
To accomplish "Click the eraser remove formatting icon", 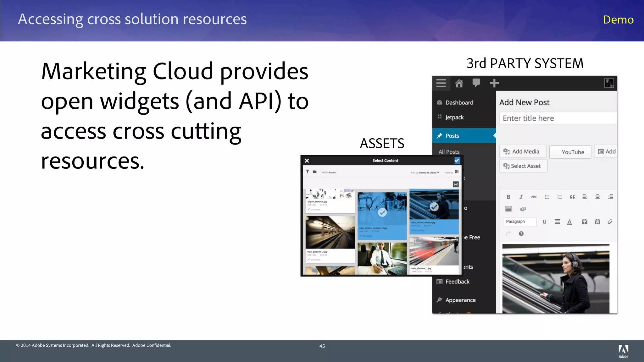I will 610,222.
